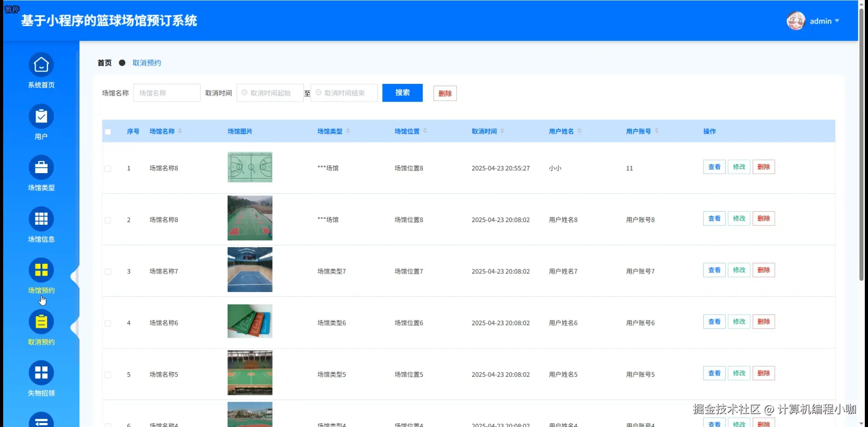Image resolution: width=868 pixels, height=427 pixels.
Task: Focus the 场馆名称 search input
Action: pos(167,93)
